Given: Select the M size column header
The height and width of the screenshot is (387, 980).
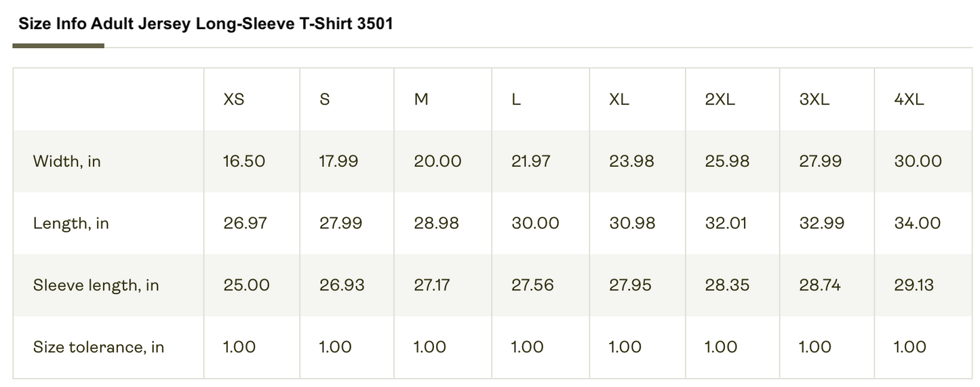Looking at the screenshot, I should tap(421, 100).
